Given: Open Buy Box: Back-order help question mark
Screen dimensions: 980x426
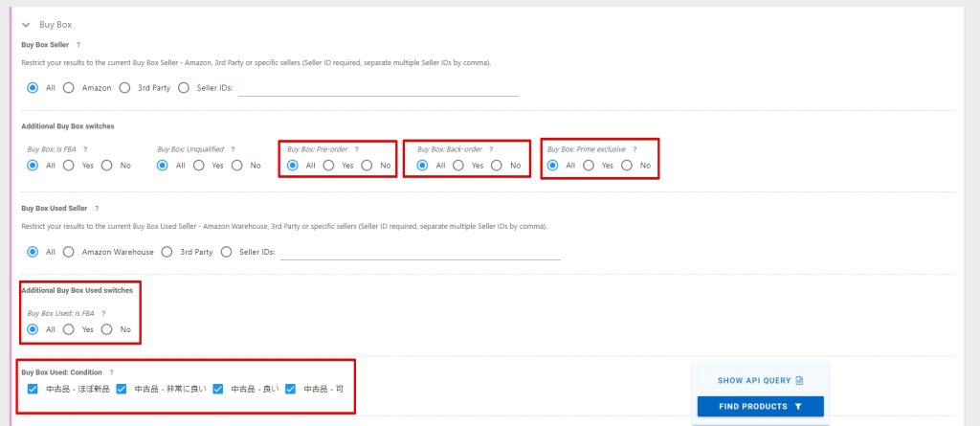Looking at the screenshot, I should tap(491, 149).
